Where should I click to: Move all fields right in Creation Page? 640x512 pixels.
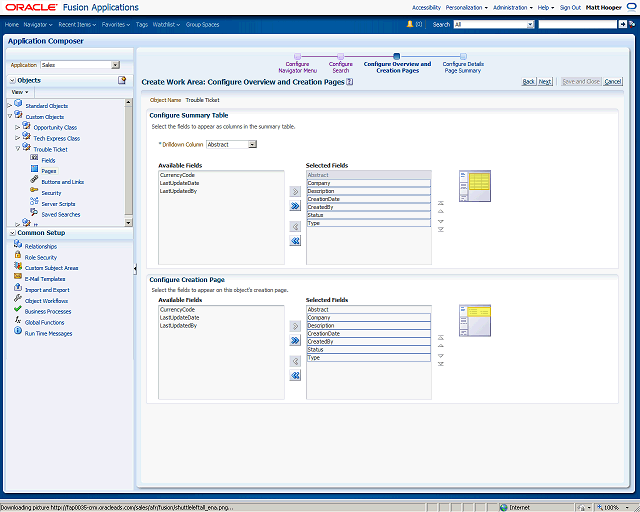click(x=295, y=341)
